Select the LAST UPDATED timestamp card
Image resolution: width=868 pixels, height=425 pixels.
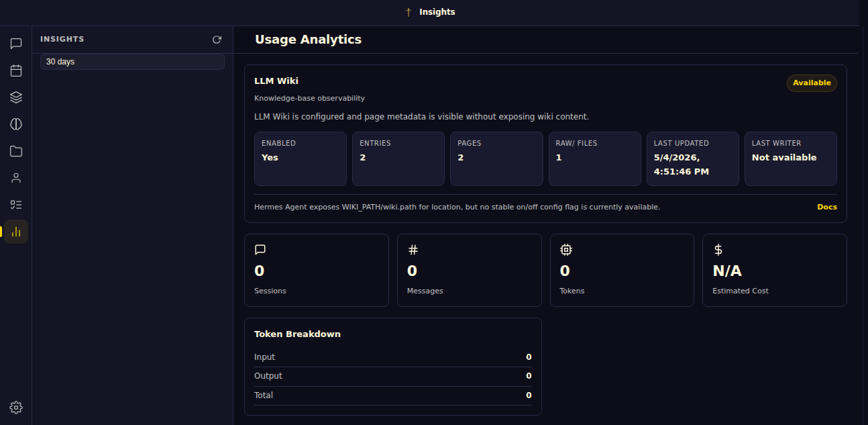693,158
